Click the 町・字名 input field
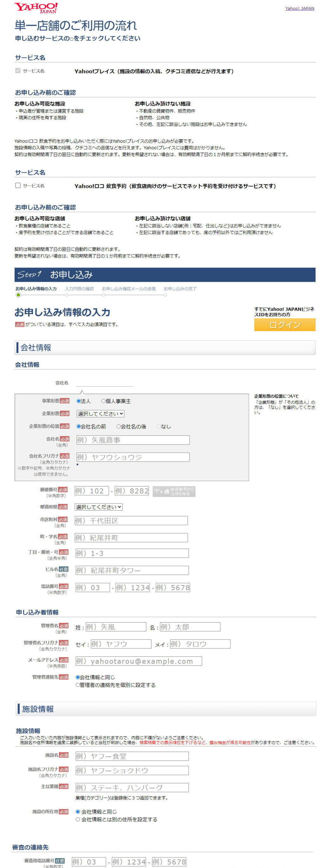The width and height of the screenshot is (326, 868). tap(131, 537)
